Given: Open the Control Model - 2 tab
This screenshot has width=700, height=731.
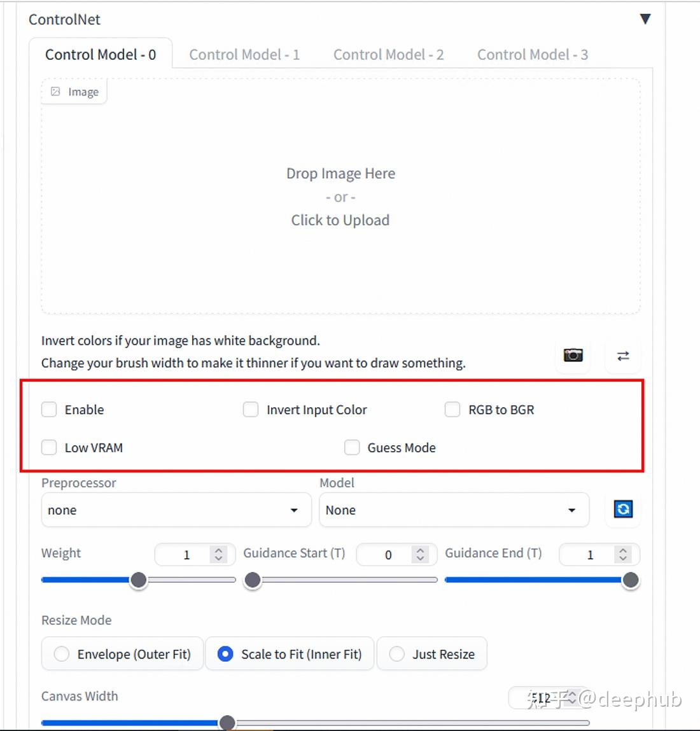Looking at the screenshot, I should [x=388, y=55].
